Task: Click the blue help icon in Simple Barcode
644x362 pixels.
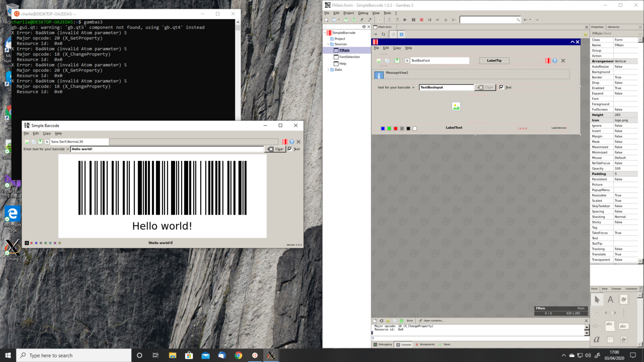Action: pyautogui.click(x=292, y=142)
